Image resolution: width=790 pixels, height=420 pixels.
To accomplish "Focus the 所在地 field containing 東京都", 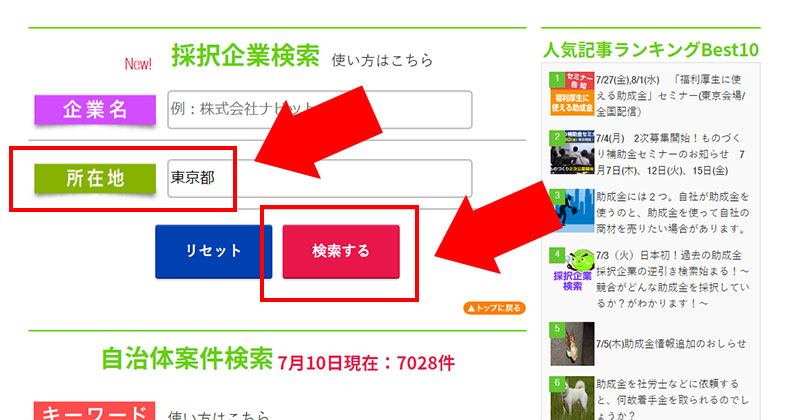I will (320, 178).
